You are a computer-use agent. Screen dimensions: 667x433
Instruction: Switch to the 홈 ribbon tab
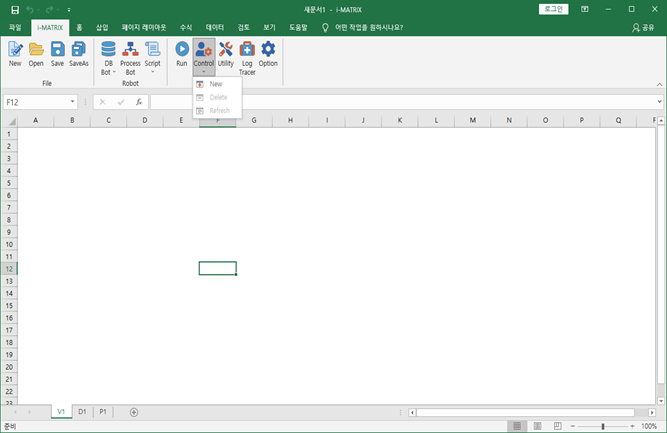point(79,27)
